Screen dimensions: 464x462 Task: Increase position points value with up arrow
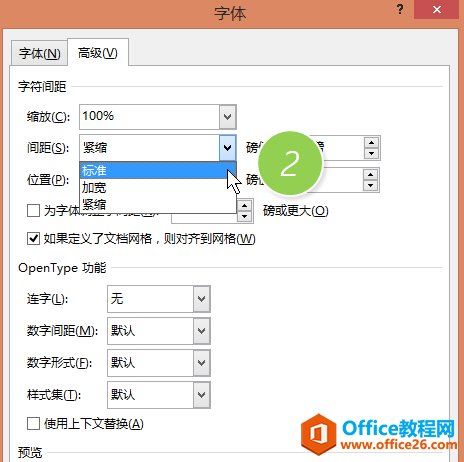(x=371, y=175)
